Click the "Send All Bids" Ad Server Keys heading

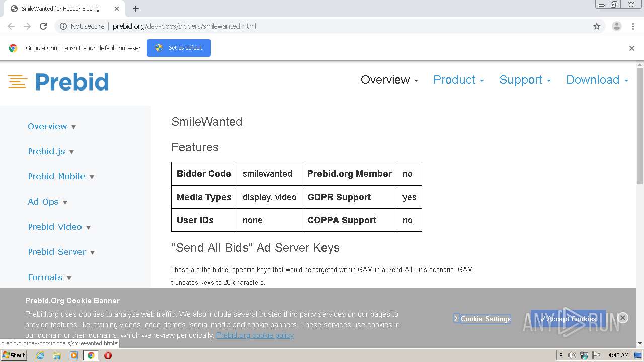click(x=255, y=248)
